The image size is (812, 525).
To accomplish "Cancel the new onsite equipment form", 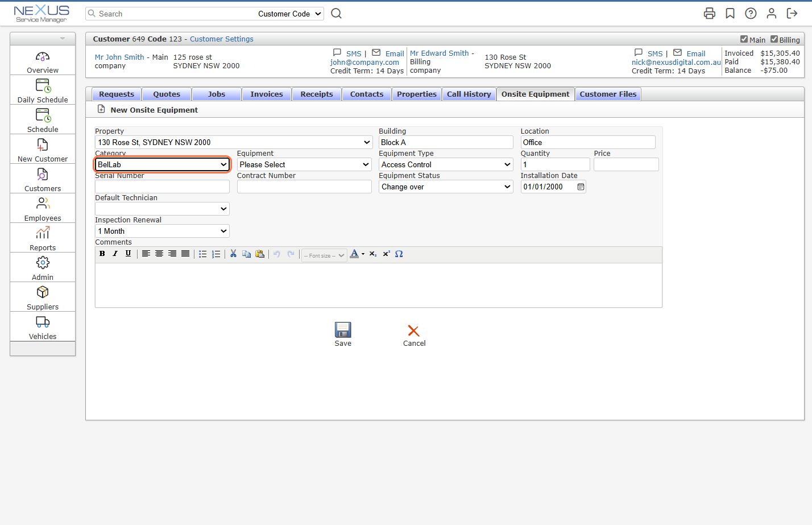I will [x=414, y=336].
